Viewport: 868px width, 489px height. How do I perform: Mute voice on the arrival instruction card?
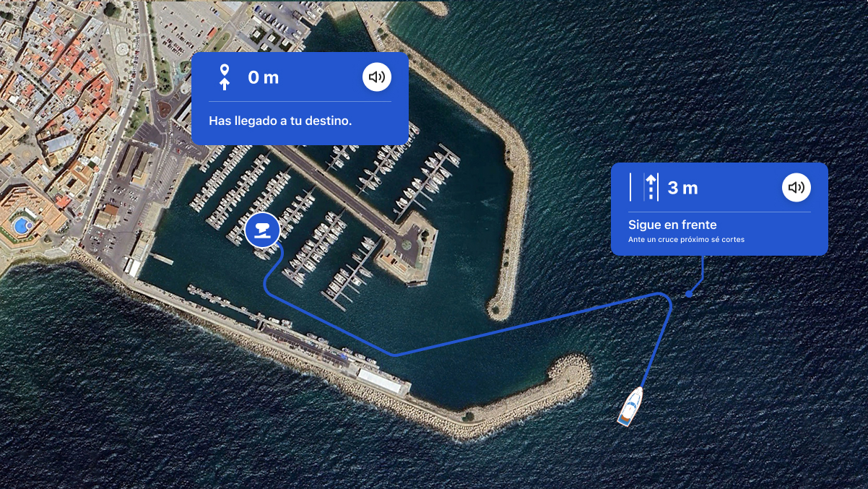376,77
